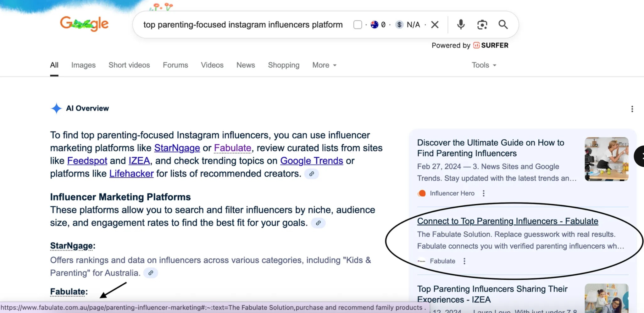Open the News results tab
This screenshot has width=644, height=313.
(246, 65)
